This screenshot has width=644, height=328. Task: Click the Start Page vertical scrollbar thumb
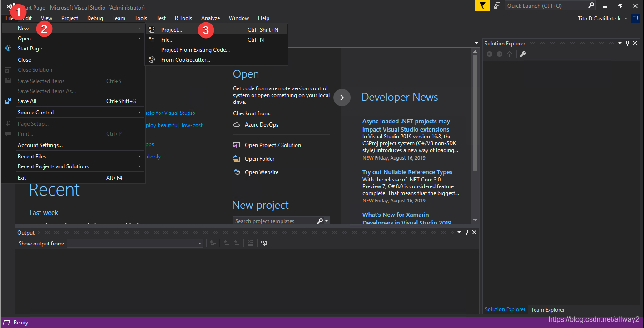475,113
